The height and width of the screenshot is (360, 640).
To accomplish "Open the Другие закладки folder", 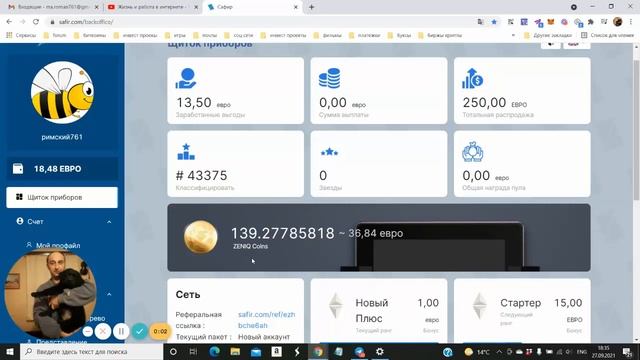I will click(548, 36).
